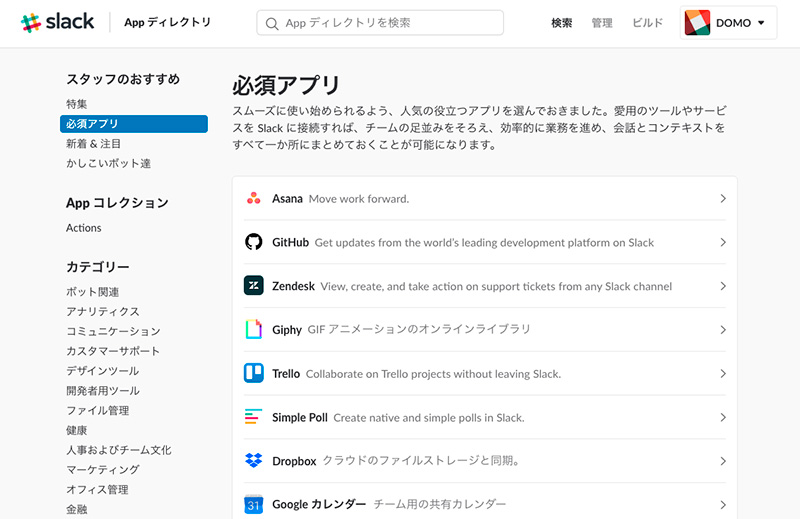This screenshot has height=519, width=800.
Task: Select 特集 in the sidebar
Action: [x=77, y=104]
